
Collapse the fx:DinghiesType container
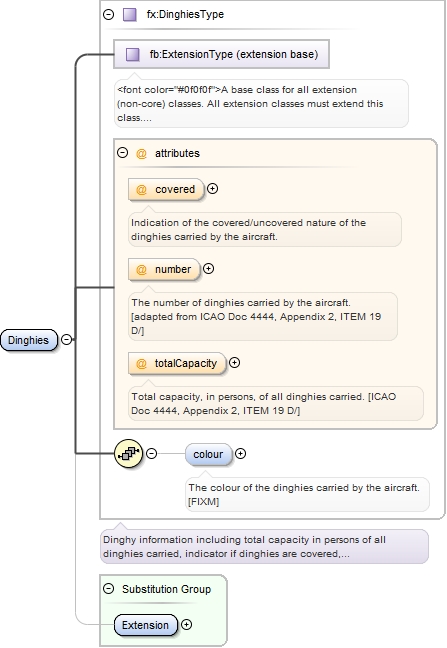click(109, 14)
